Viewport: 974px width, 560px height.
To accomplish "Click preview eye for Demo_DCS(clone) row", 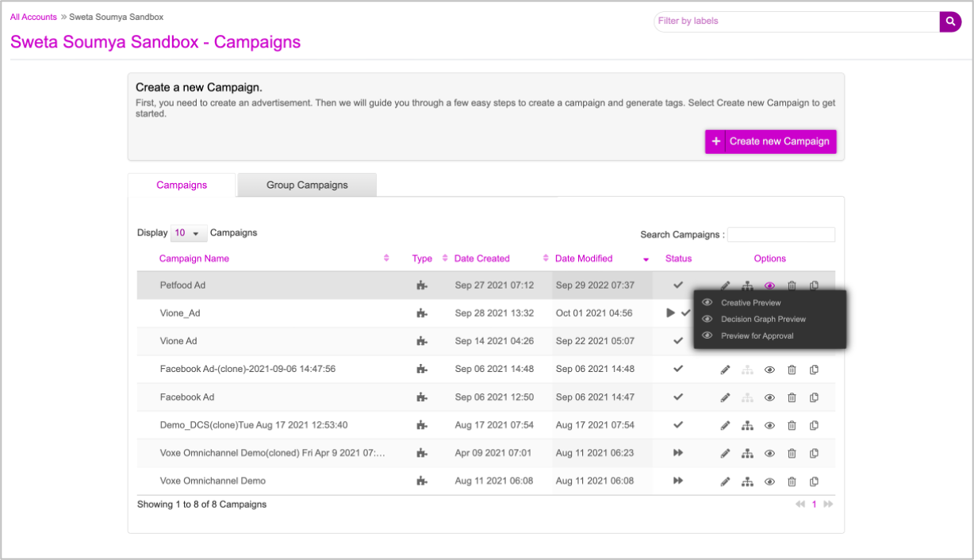I will (x=769, y=426).
